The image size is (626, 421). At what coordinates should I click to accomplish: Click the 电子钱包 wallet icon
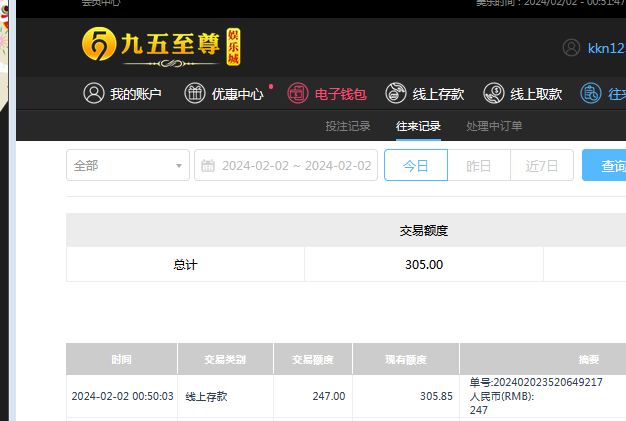click(x=298, y=94)
